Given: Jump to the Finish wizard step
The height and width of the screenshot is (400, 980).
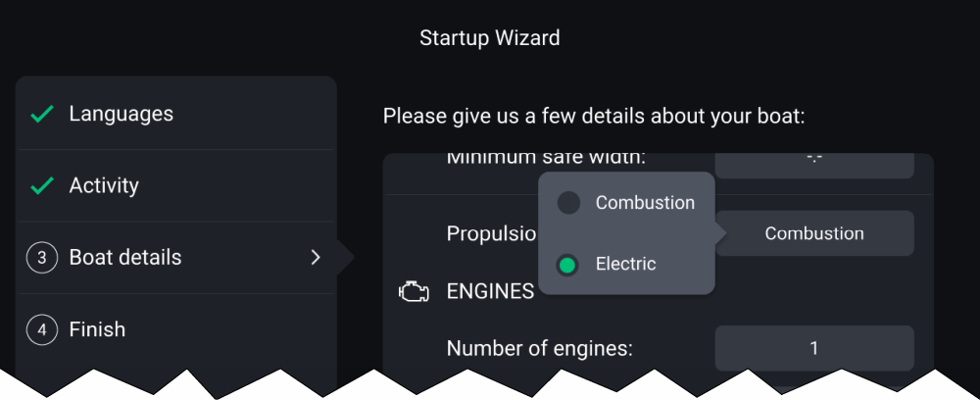Looking at the screenshot, I should [x=97, y=330].
